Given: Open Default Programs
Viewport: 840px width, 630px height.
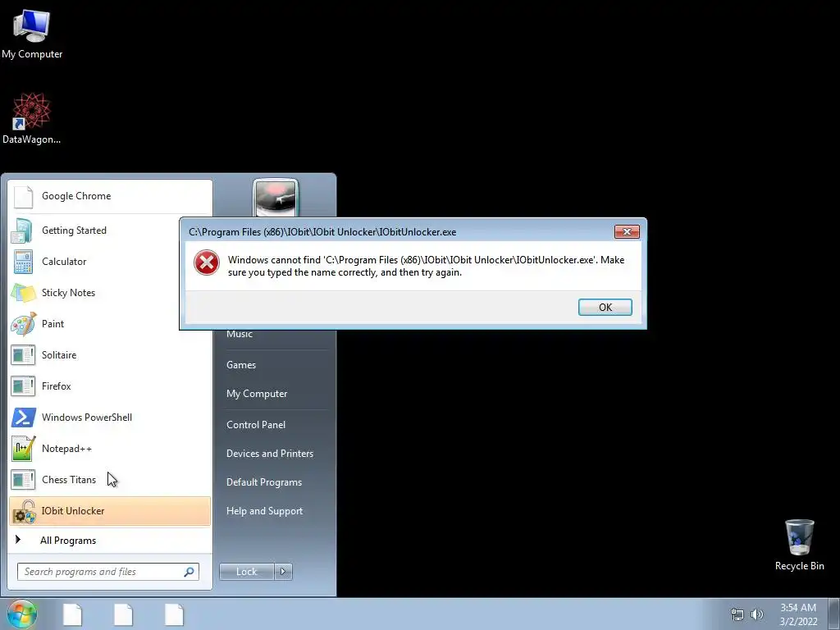Looking at the screenshot, I should tap(263, 482).
